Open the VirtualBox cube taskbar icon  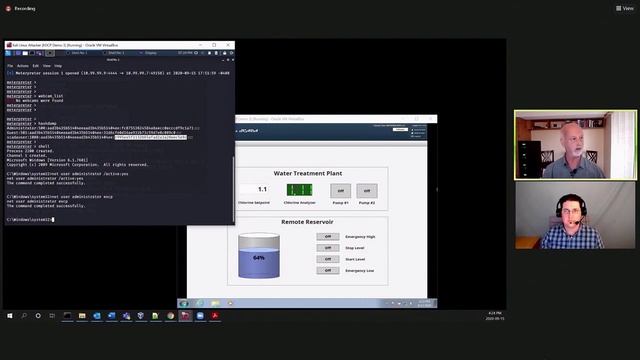(x=141, y=316)
